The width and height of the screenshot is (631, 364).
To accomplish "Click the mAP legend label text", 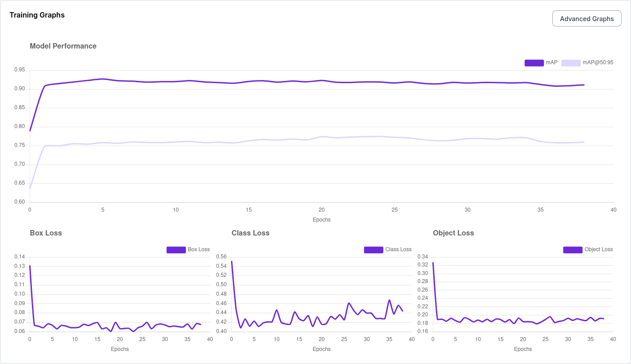I will [551, 62].
